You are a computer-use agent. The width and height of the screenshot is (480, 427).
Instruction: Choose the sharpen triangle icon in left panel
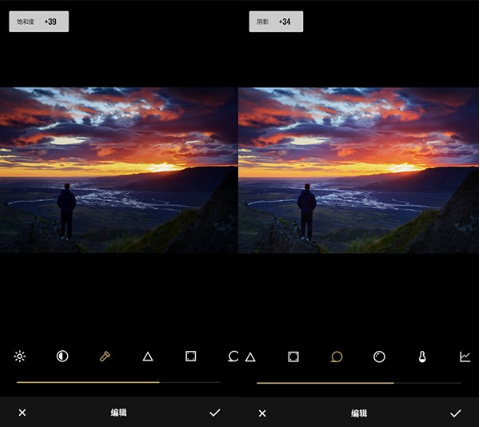coord(148,357)
